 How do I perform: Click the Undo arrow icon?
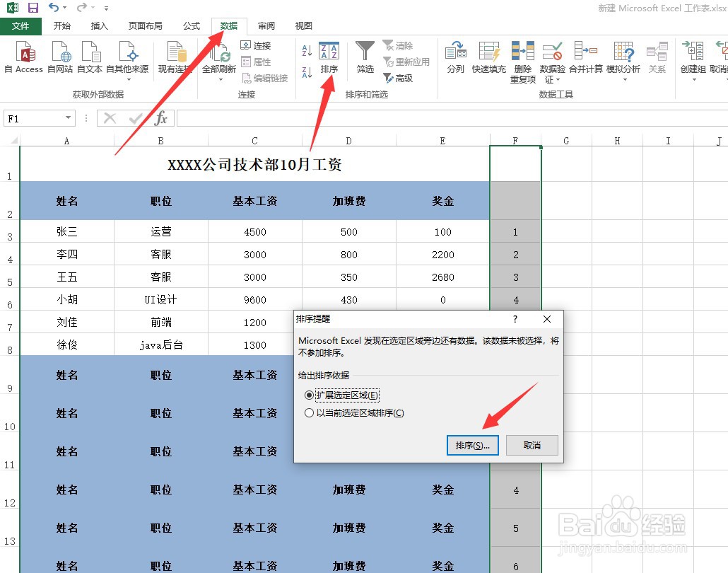tap(54, 8)
